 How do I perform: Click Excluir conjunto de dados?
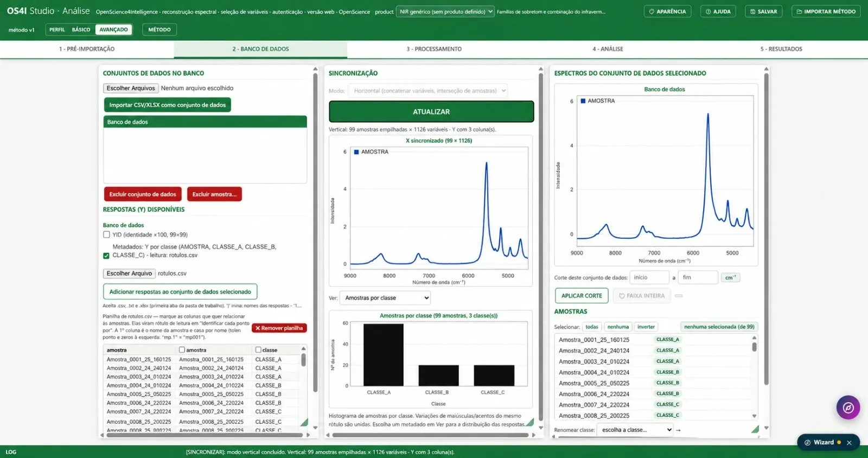[x=143, y=194]
